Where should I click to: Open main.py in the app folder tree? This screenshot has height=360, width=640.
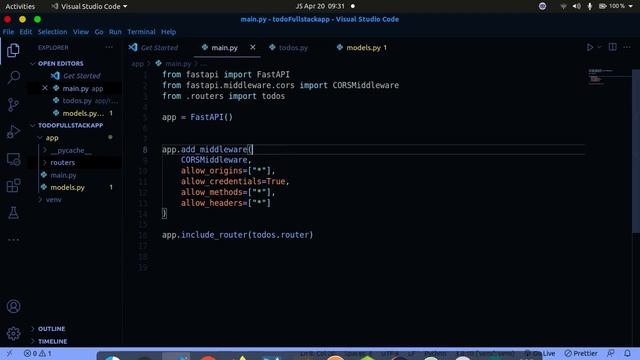pos(63,175)
